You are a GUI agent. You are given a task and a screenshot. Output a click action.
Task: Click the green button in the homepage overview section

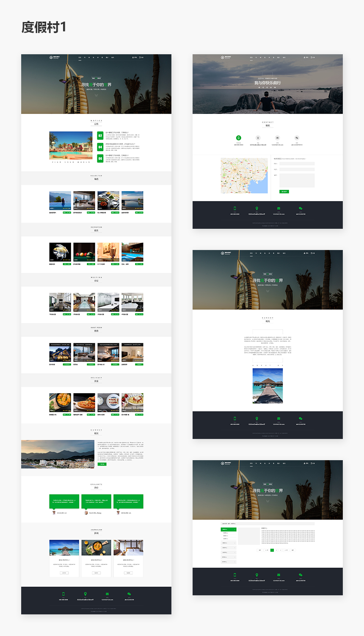tap(102, 464)
